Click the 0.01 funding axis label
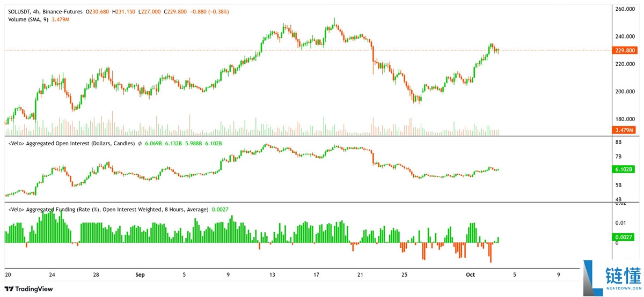Screen dimensions: 644x297 point(620,222)
